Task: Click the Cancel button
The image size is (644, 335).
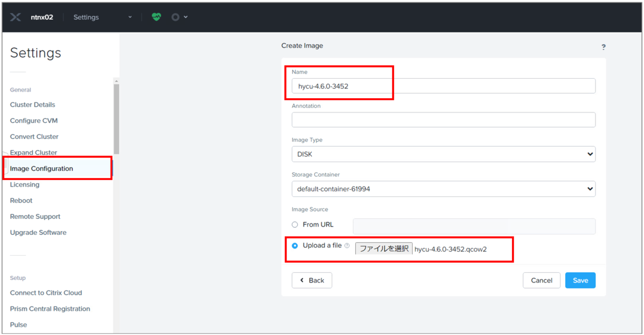Action: [x=541, y=280]
